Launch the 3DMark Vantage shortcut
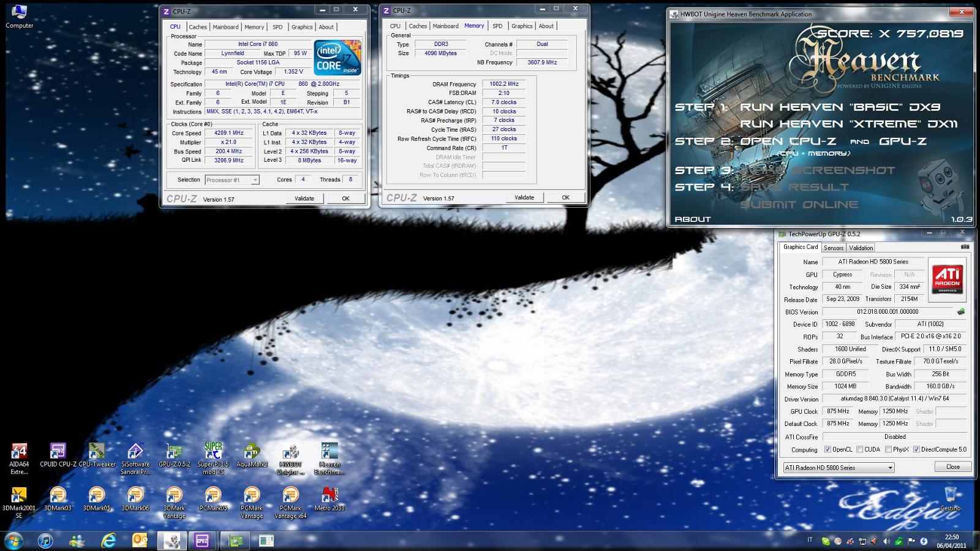980x551 pixels. pyautogui.click(x=175, y=503)
